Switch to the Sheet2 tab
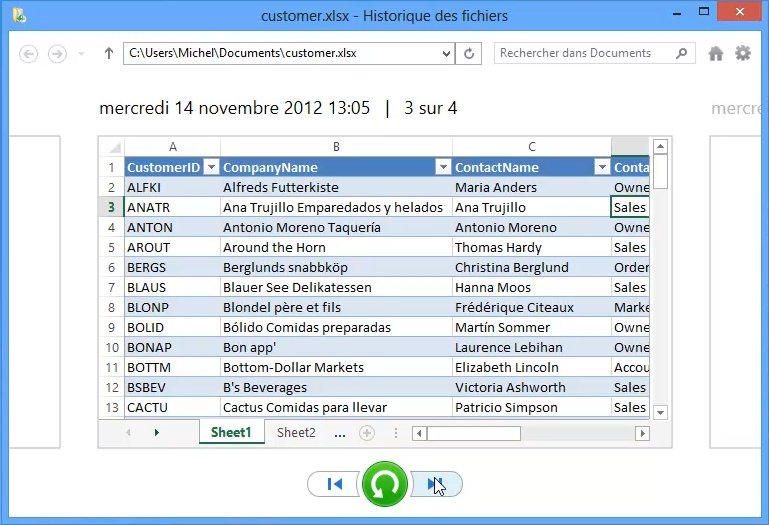Viewport: 769px width, 525px height. (x=296, y=433)
